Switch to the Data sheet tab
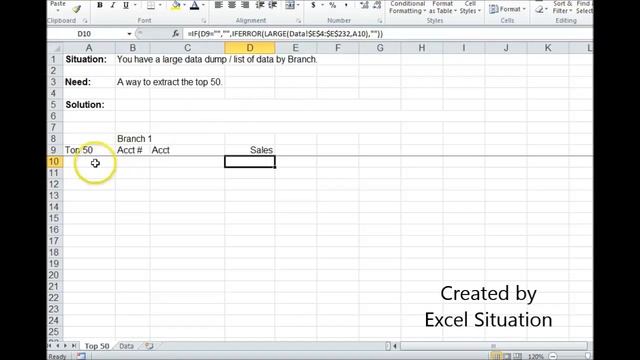 coord(127,346)
